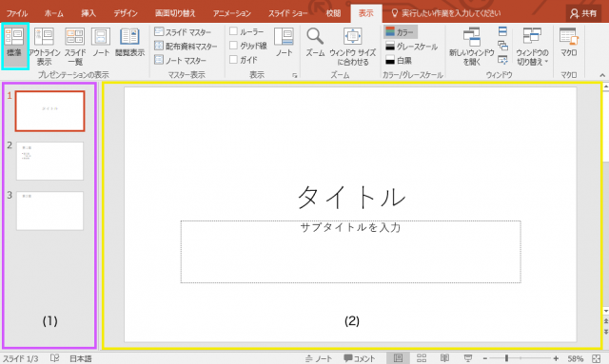Select カラー color mode
This screenshot has width=609, height=364.
point(401,31)
